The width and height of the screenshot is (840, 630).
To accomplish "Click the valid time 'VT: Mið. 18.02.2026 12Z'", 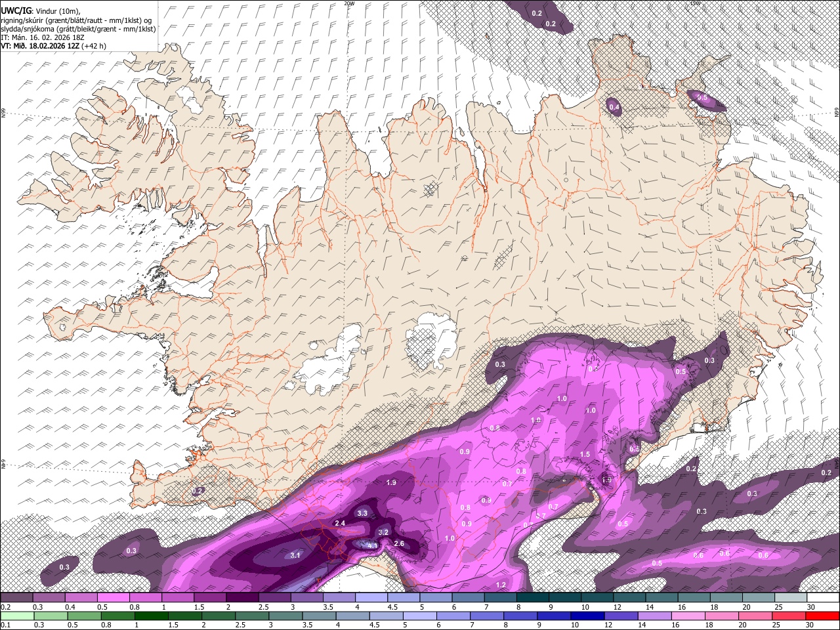I will coord(39,46).
